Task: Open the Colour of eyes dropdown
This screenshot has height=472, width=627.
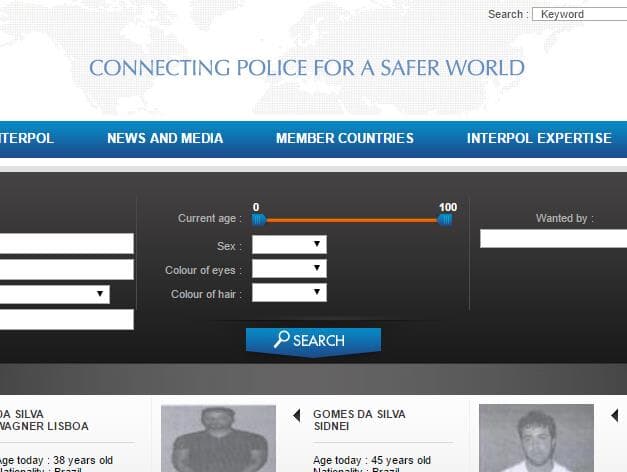Action: click(x=289, y=268)
